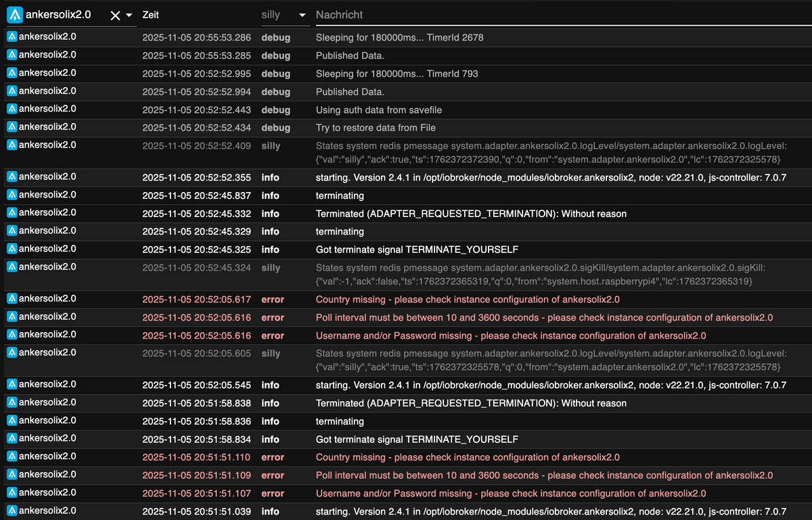Select the 20:52:05.616 'Poll interval' error message
This screenshot has width=812, height=520.
(544, 318)
